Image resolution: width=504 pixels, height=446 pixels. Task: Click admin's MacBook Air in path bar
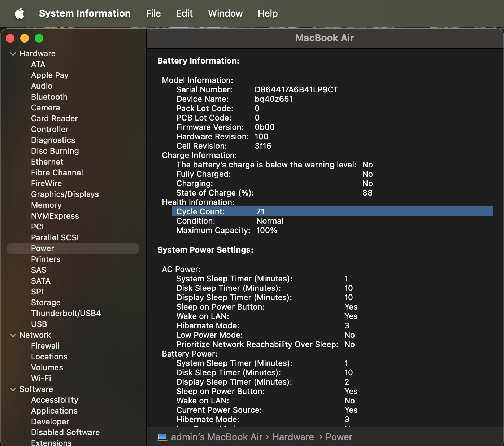tap(217, 437)
